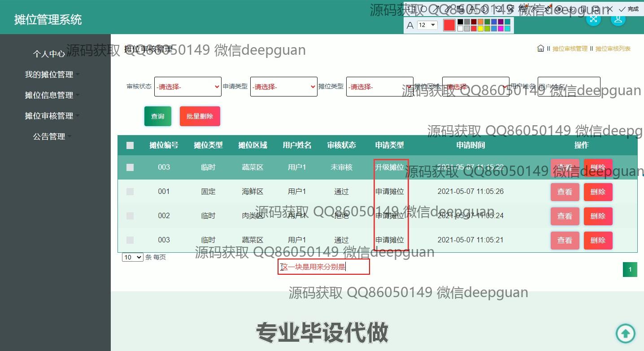
Task: Open the 审核状态 dropdown filter
Action: point(187,87)
